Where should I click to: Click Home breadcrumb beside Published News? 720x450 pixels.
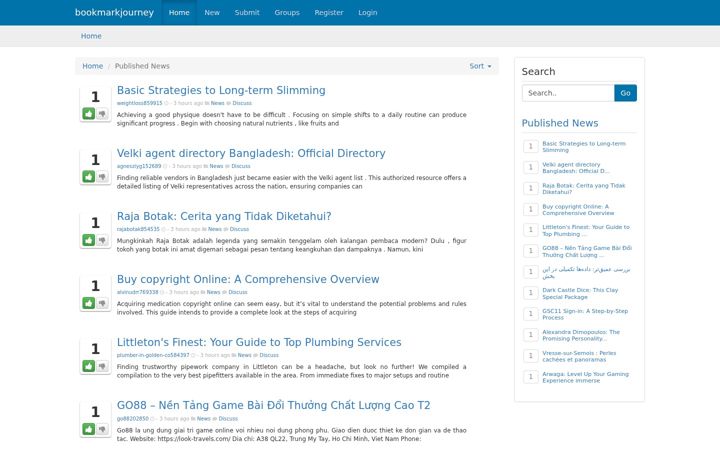coord(92,66)
